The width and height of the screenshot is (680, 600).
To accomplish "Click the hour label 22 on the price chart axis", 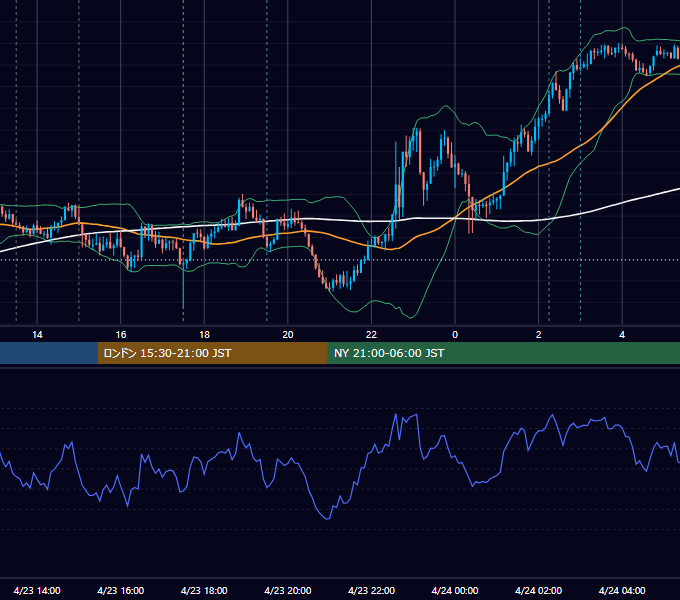I will [x=371, y=335].
